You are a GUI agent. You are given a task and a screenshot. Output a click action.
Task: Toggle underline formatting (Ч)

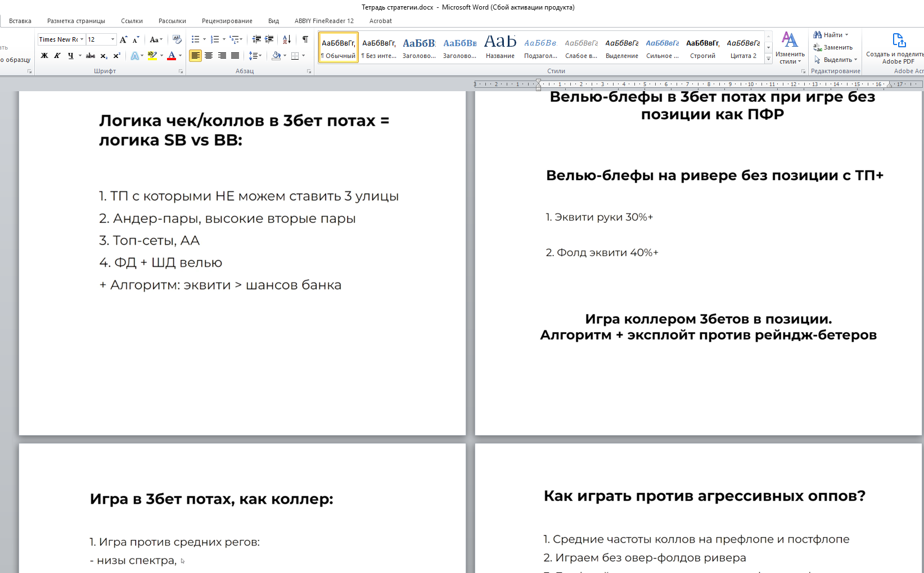point(70,56)
